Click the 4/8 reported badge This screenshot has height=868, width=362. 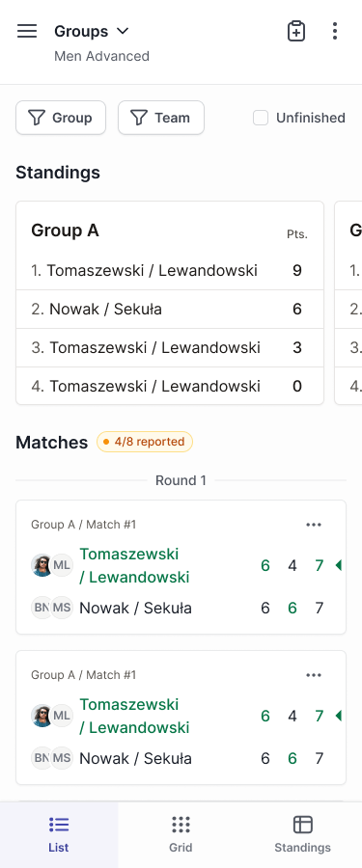pos(144,442)
